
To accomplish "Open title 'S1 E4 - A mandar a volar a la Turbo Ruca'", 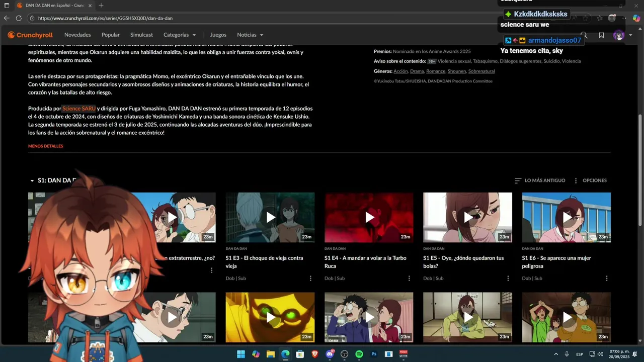I will (x=365, y=262).
